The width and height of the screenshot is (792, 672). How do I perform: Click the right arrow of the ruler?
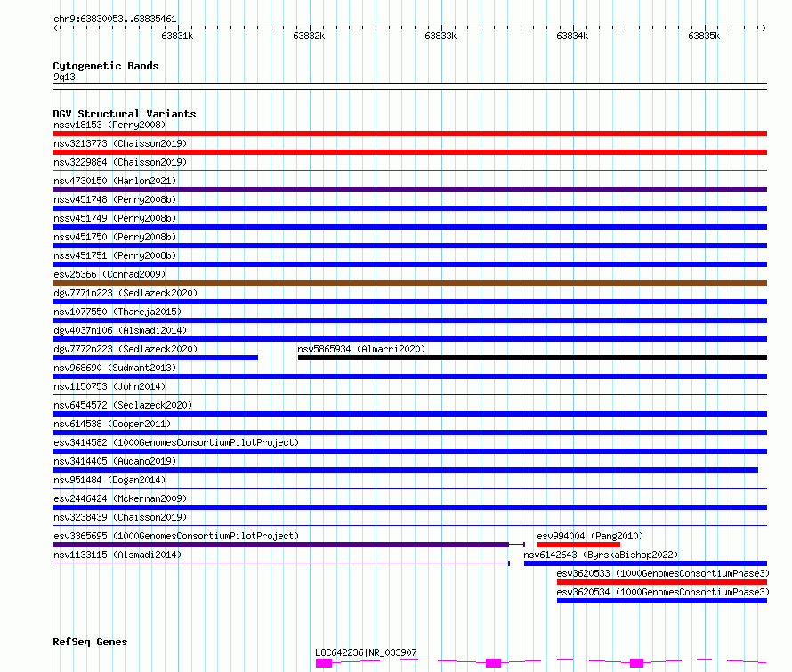click(x=764, y=28)
